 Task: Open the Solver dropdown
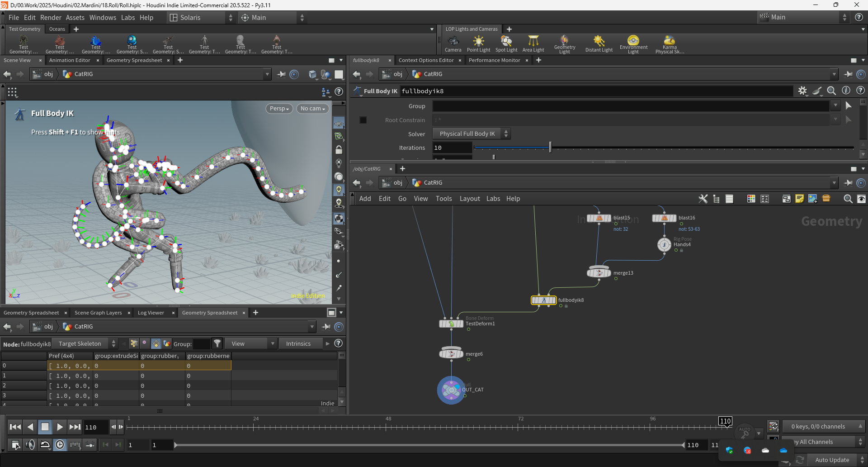[472, 133]
